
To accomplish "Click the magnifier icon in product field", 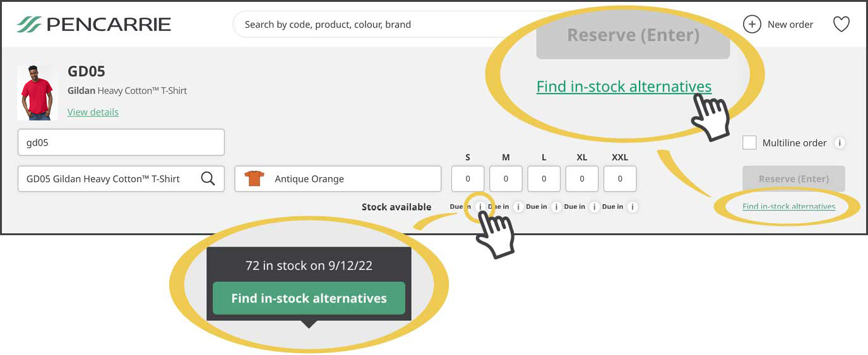I will [208, 178].
